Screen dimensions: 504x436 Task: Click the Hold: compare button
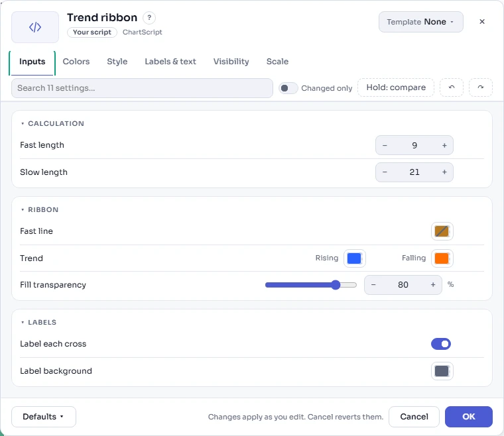tap(396, 87)
